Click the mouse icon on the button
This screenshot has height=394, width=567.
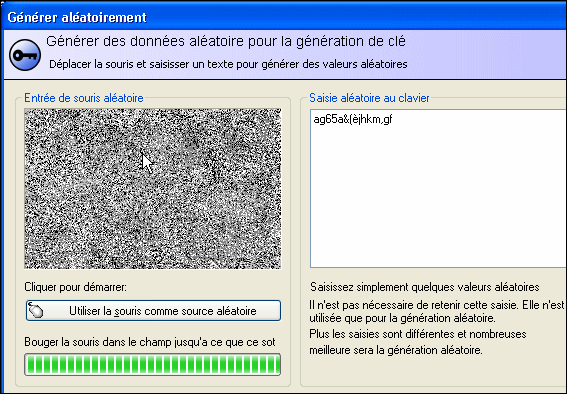pyautogui.click(x=35, y=310)
